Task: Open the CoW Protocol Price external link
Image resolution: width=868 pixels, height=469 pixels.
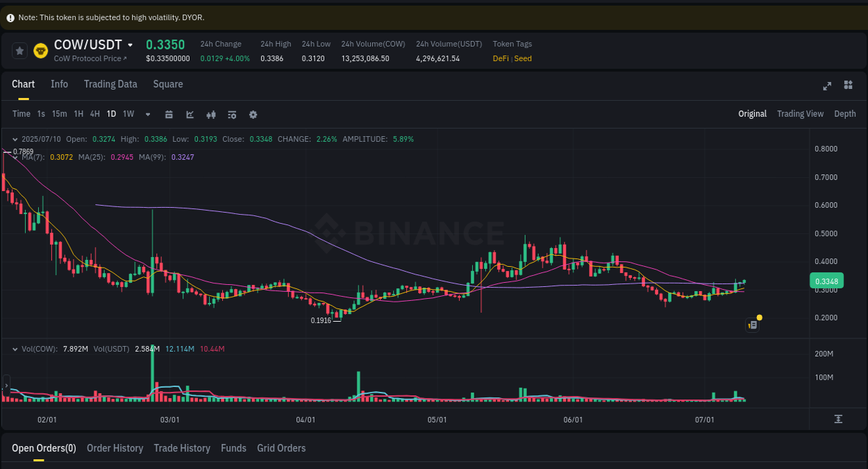Action: pyautogui.click(x=90, y=58)
